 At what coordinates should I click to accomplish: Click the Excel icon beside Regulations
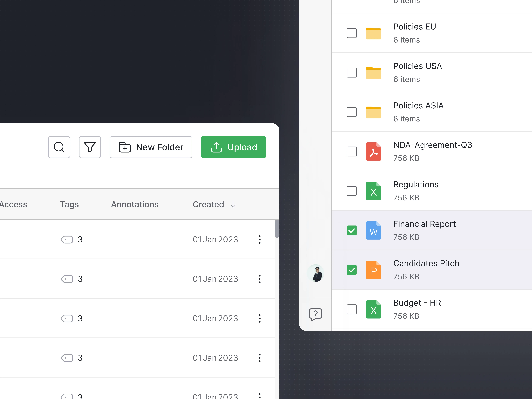[373, 191]
